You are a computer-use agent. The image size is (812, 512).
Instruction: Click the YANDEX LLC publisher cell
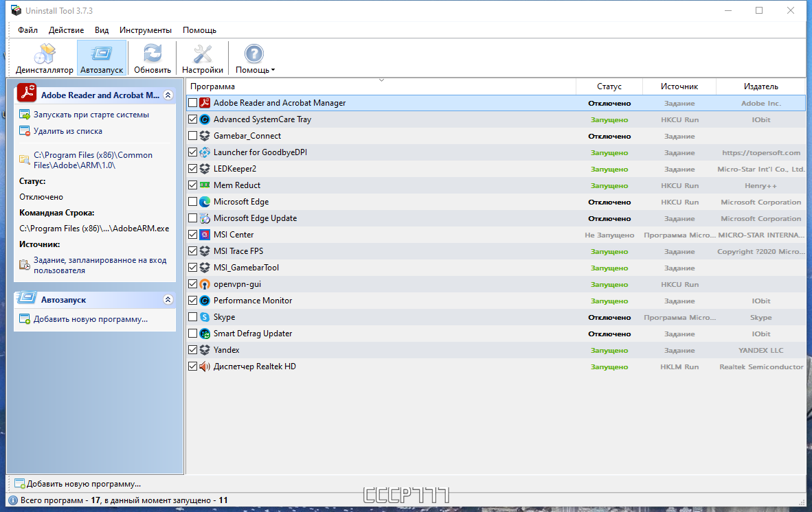(x=760, y=350)
